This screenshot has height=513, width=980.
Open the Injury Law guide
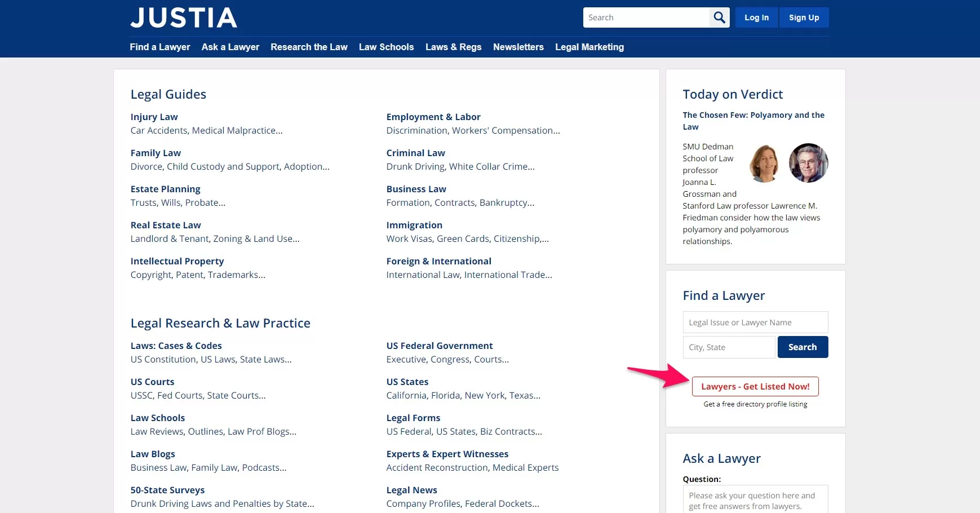pos(154,117)
